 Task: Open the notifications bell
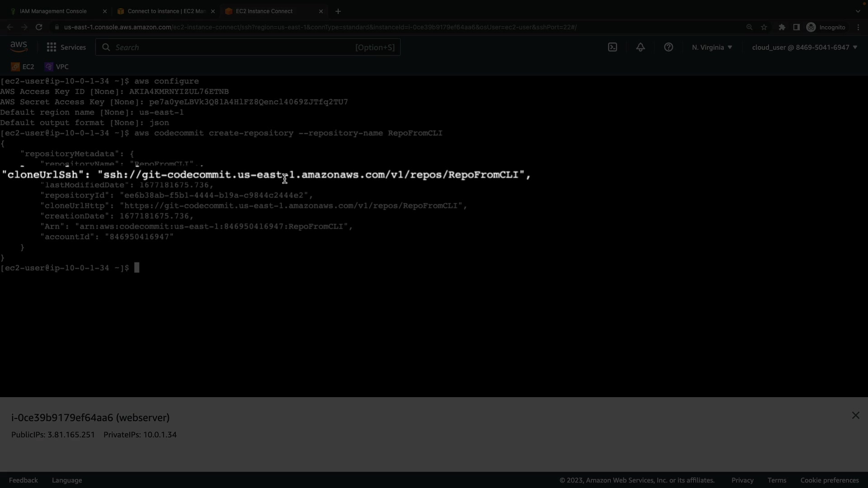pyautogui.click(x=641, y=47)
